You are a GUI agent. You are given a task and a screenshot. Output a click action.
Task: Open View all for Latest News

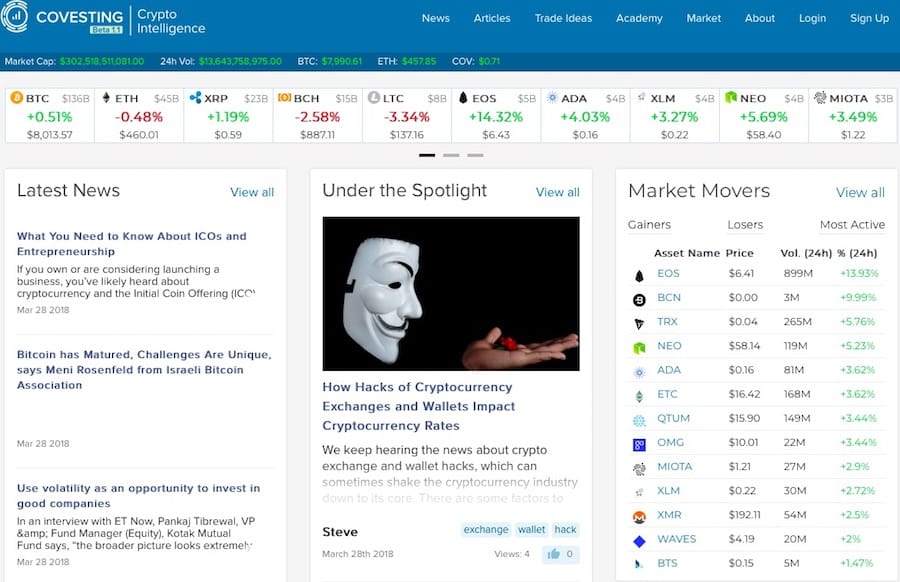pyautogui.click(x=251, y=192)
